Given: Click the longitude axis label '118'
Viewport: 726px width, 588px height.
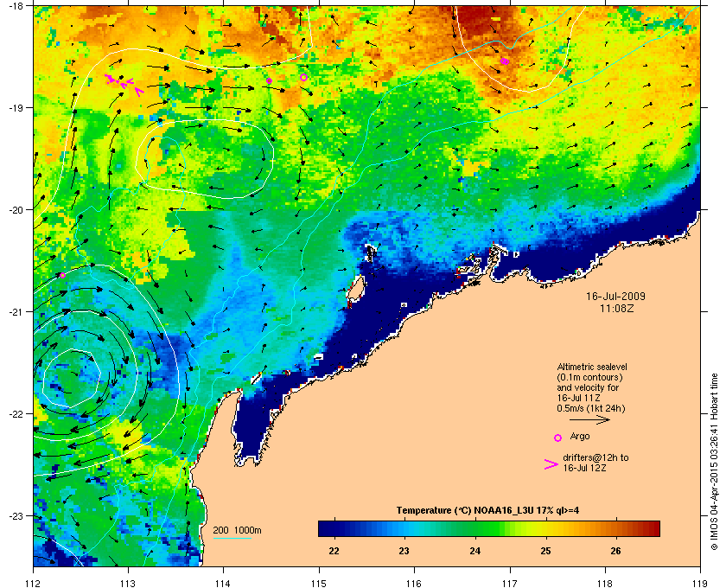Looking at the screenshot, I should coord(605,584).
